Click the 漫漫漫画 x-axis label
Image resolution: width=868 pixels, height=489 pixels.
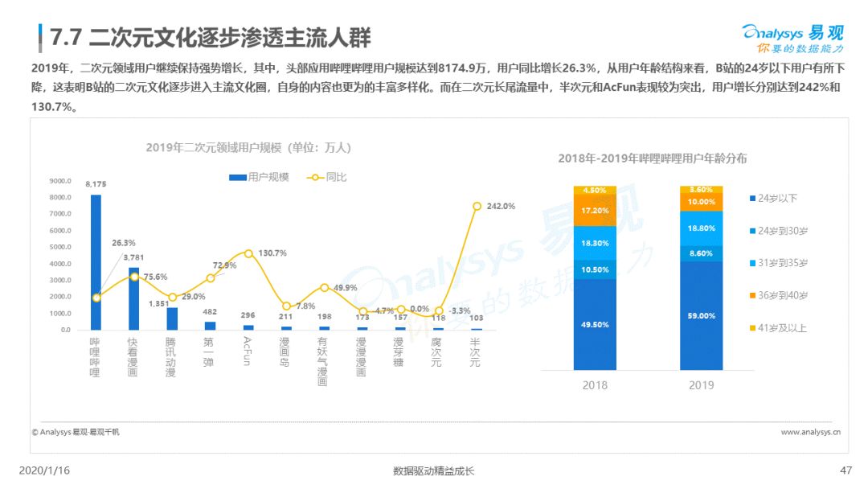point(361,357)
